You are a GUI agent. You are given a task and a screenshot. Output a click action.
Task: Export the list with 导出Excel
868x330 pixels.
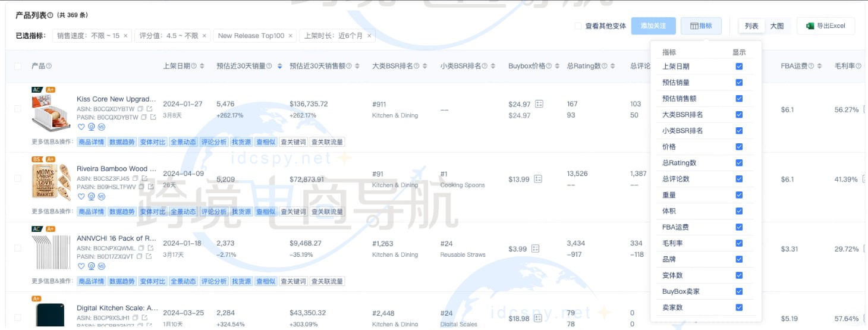[x=826, y=26]
